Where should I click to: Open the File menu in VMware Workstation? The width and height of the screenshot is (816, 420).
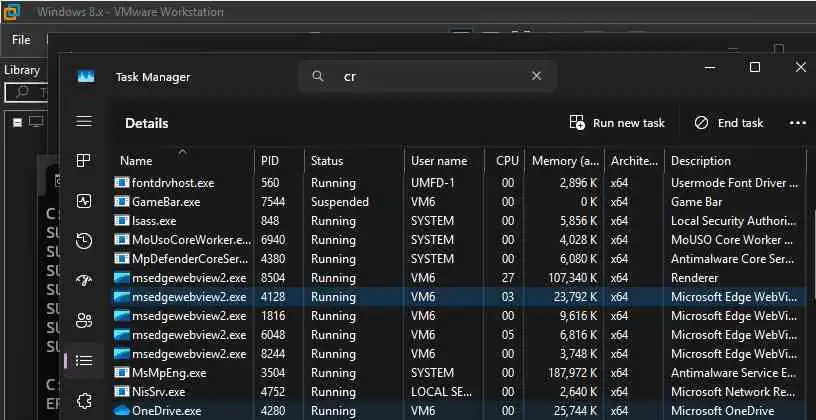(21, 40)
